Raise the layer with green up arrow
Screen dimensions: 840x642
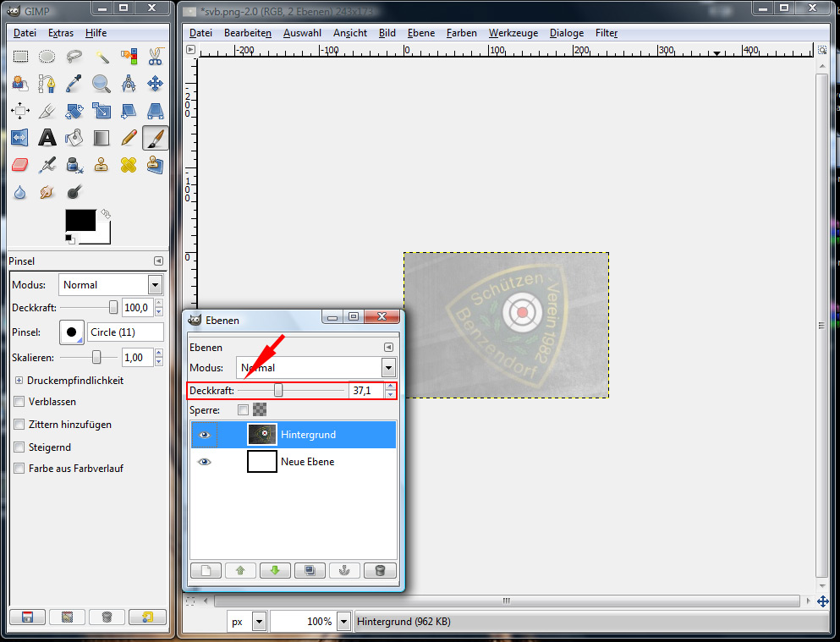[x=240, y=570]
